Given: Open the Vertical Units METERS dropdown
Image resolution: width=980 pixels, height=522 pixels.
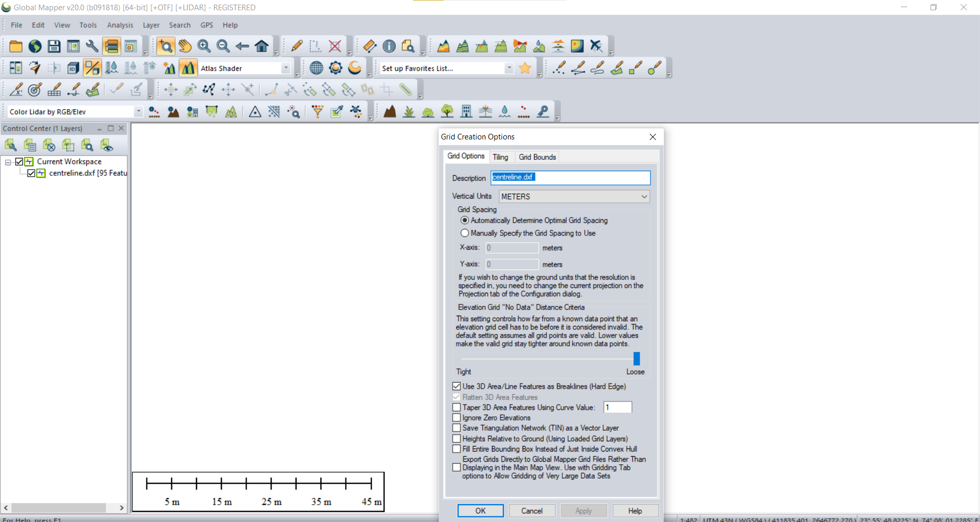Looking at the screenshot, I should point(574,197).
